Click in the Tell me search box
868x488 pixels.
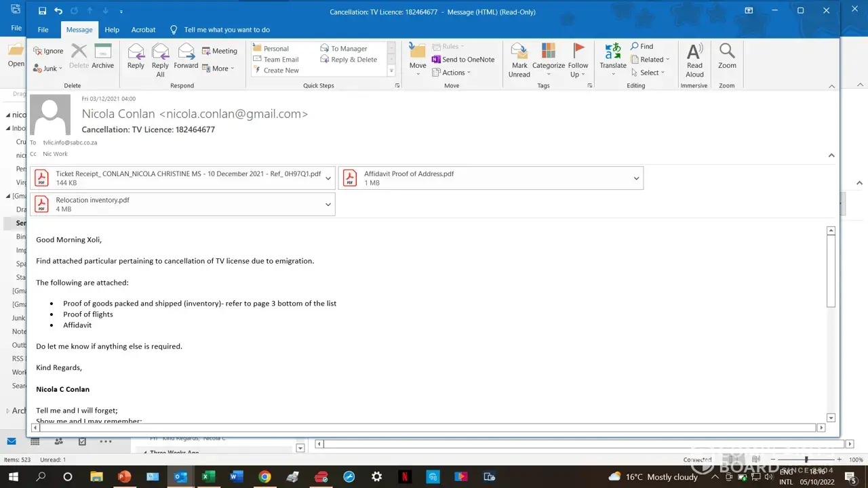click(x=226, y=30)
